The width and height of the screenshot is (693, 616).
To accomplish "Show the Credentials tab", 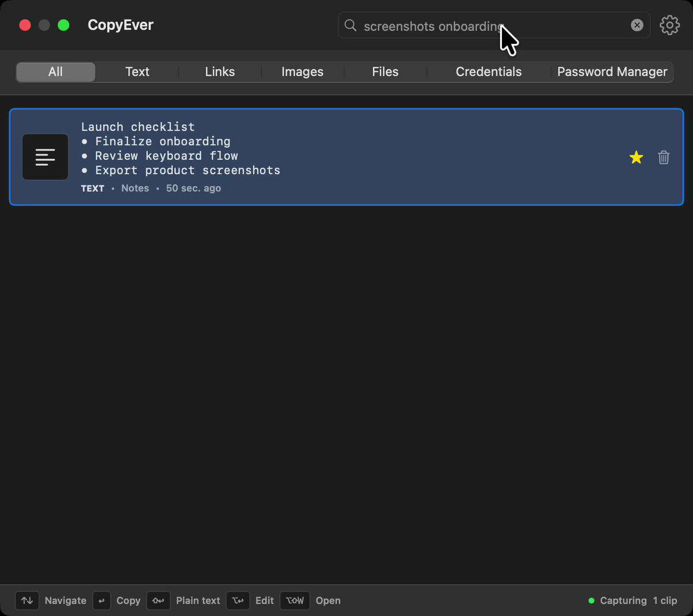I will 489,72.
